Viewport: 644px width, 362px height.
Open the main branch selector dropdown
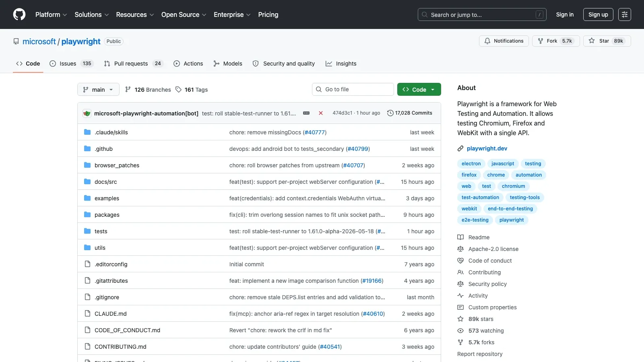click(x=98, y=89)
